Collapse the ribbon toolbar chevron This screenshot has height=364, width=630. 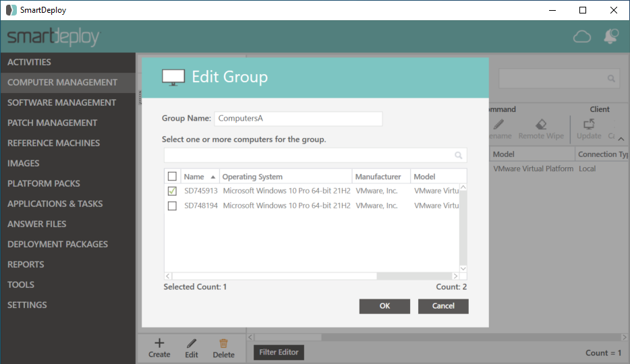click(621, 139)
